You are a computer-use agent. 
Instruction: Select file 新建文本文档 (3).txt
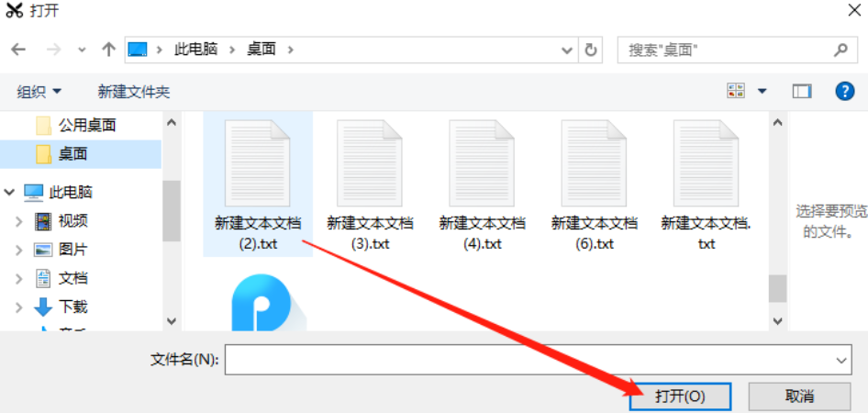point(371,184)
